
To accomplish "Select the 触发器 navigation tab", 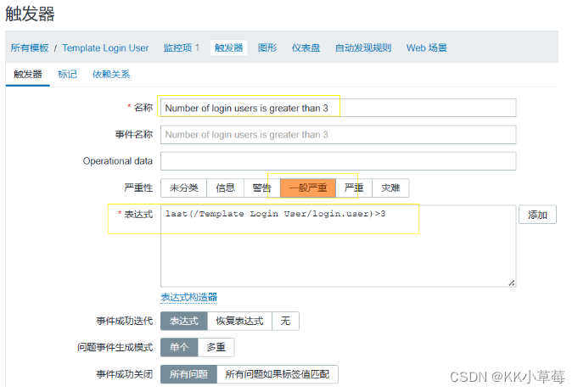I will (229, 48).
